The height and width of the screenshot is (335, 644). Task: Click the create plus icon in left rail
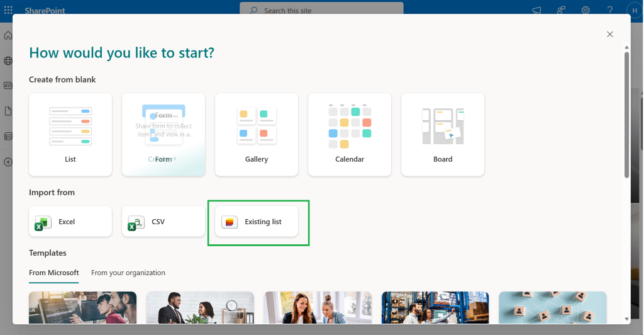[8, 162]
